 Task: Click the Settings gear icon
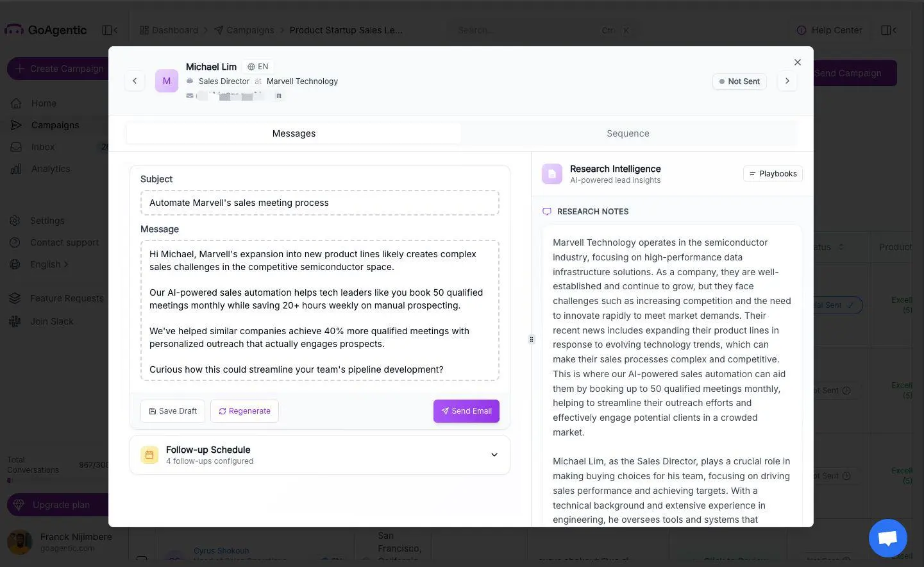[x=15, y=221]
